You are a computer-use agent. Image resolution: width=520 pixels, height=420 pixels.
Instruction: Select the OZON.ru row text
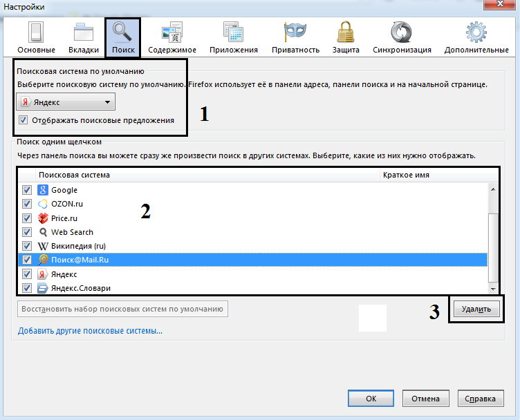click(x=67, y=204)
